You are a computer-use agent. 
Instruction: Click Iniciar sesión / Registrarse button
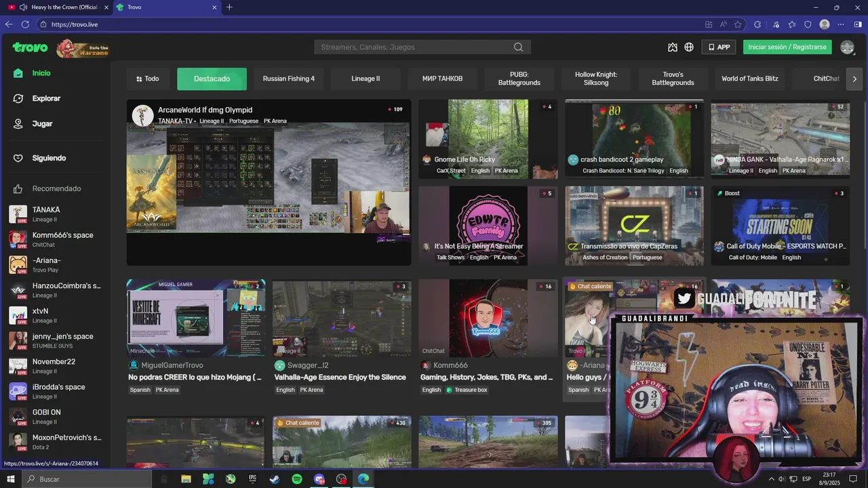pyautogui.click(x=787, y=47)
